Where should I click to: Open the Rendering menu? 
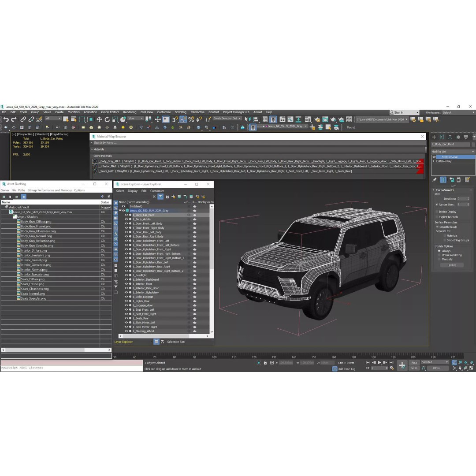coord(130,112)
